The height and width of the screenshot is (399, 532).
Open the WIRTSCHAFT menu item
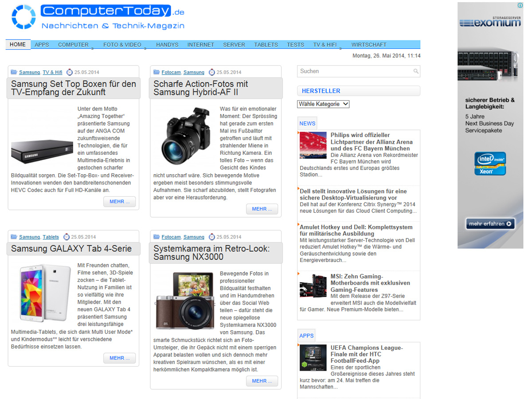(369, 45)
